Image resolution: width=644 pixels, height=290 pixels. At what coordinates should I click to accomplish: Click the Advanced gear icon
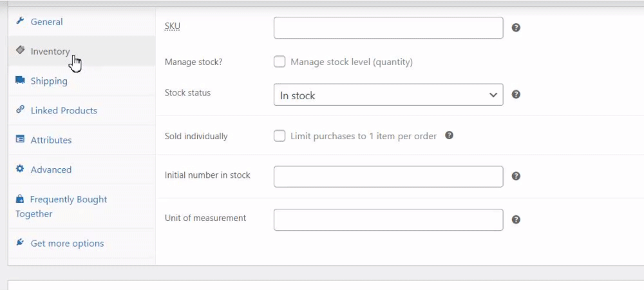20,169
